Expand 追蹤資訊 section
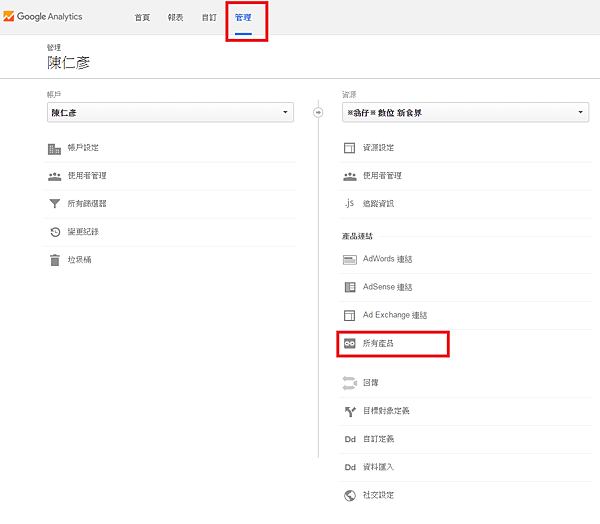The height and width of the screenshot is (524, 600). click(x=378, y=204)
